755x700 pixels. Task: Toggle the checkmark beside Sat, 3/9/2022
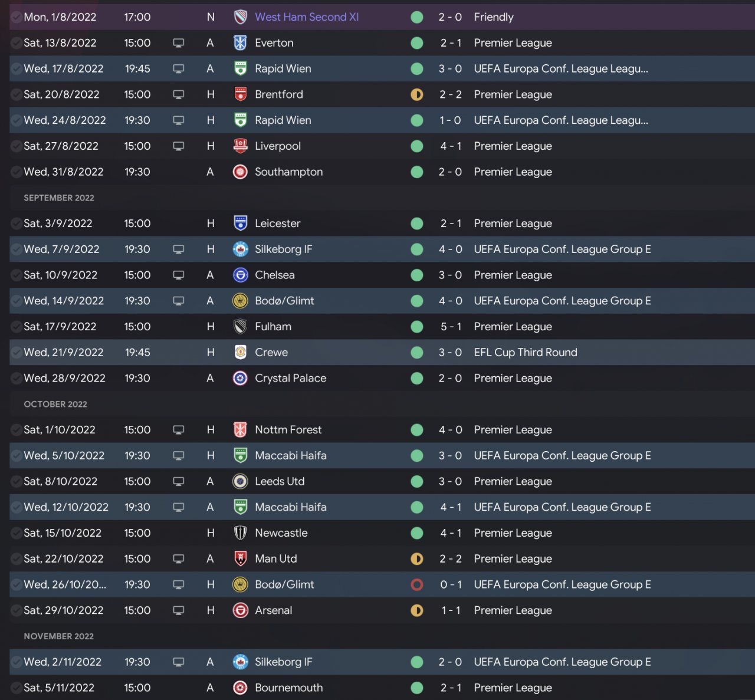coord(17,224)
